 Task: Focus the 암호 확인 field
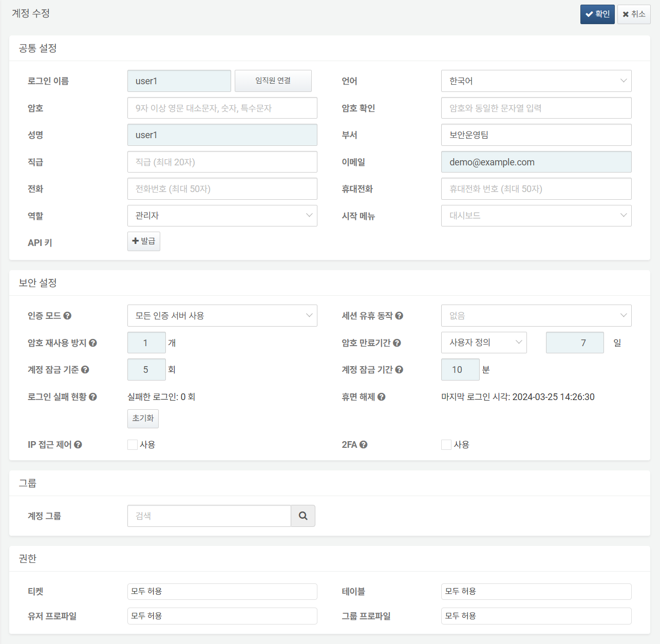[536, 108]
